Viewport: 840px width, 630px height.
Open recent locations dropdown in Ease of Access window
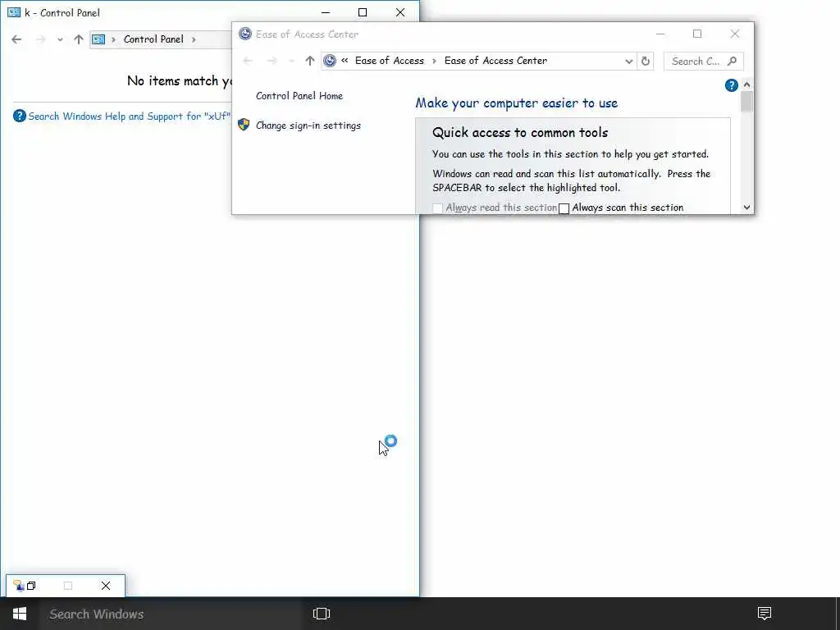(x=291, y=61)
